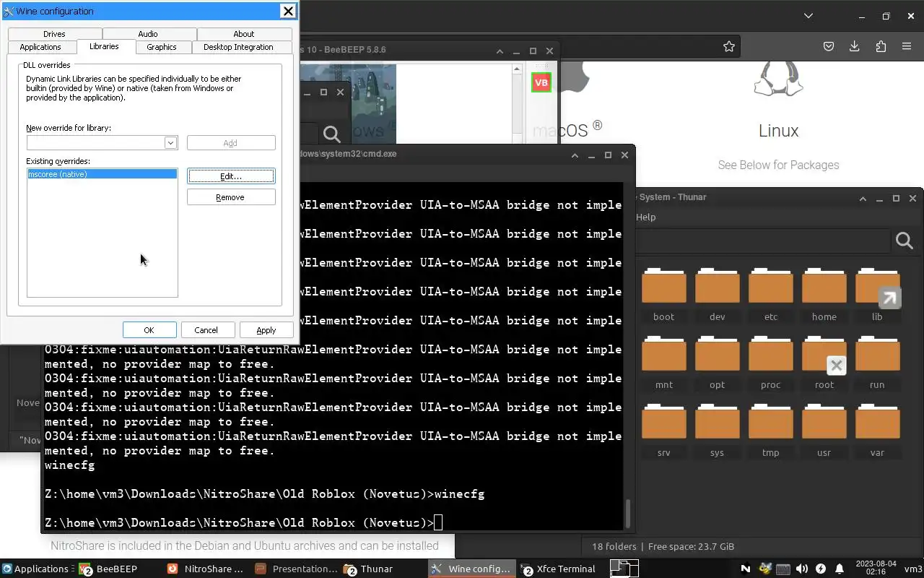The image size is (924, 578).
Task: Select the dev folder in Thunar
Action: (x=717, y=295)
